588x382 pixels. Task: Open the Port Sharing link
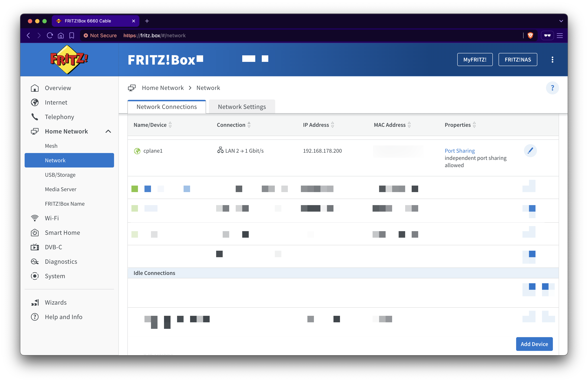(x=460, y=150)
